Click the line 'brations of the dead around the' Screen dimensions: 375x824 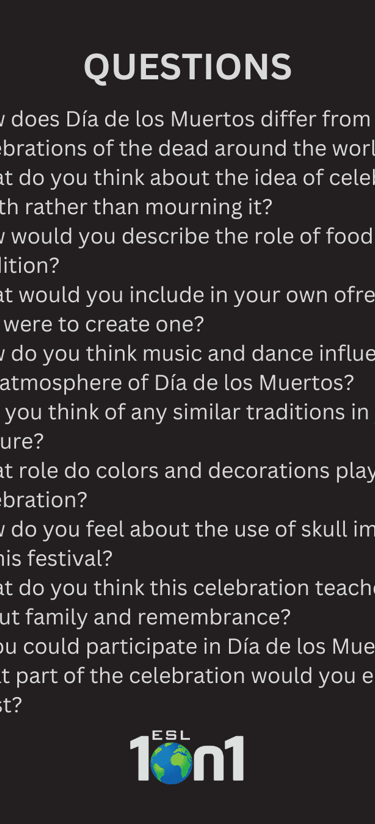point(188,150)
